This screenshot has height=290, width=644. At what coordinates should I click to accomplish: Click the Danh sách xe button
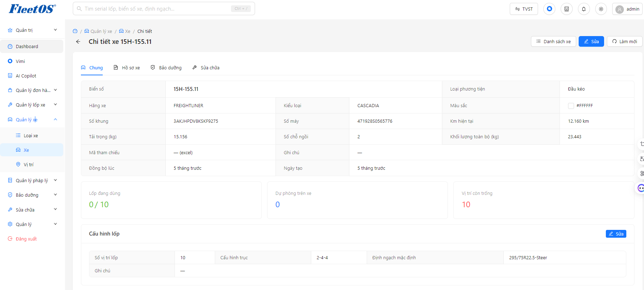(554, 41)
